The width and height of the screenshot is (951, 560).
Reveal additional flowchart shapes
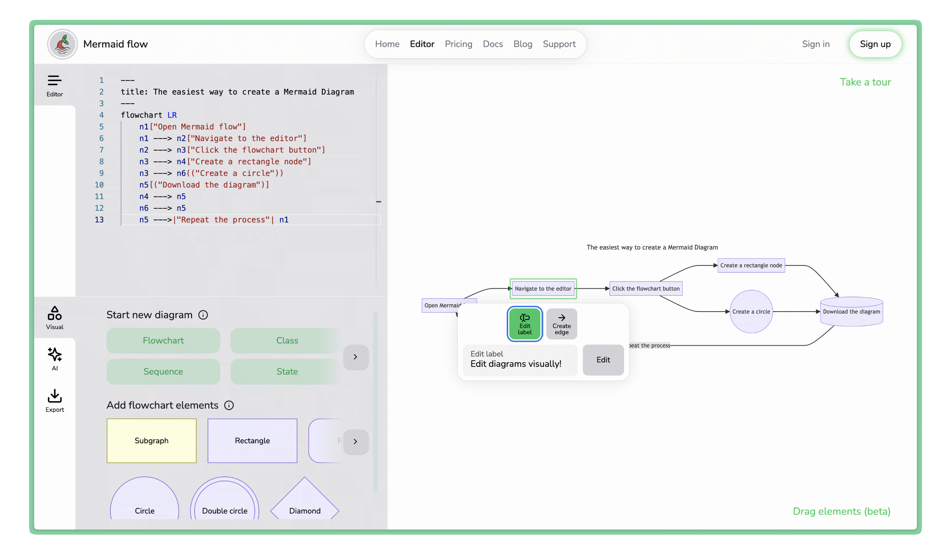click(356, 442)
